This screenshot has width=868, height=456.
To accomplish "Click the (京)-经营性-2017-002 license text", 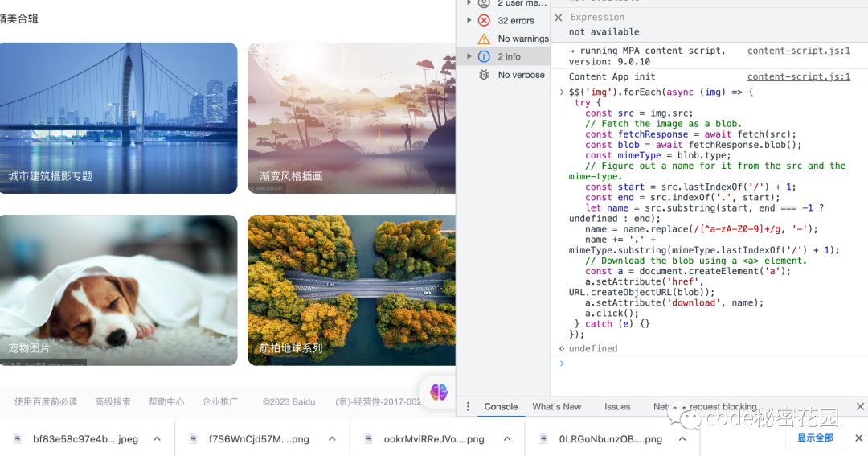I will pyautogui.click(x=379, y=401).
